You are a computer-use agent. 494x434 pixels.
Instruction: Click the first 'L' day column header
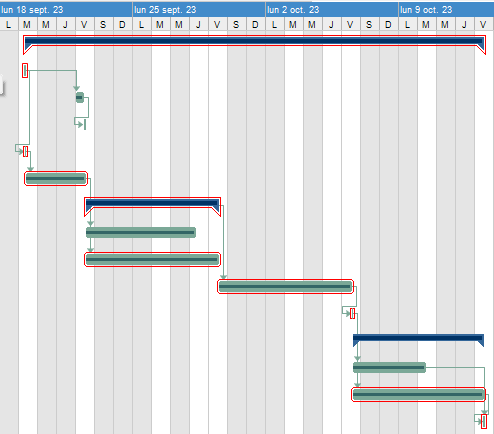click(9, 24)
